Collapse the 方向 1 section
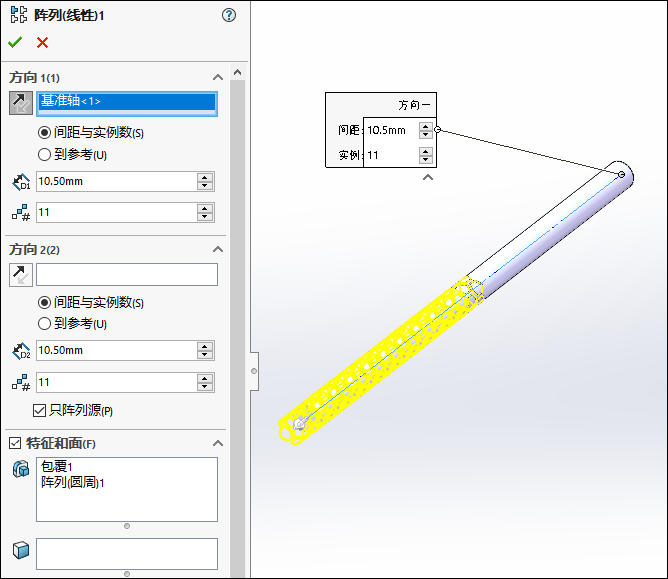668x579 pixels. click(x=218, y=78)
